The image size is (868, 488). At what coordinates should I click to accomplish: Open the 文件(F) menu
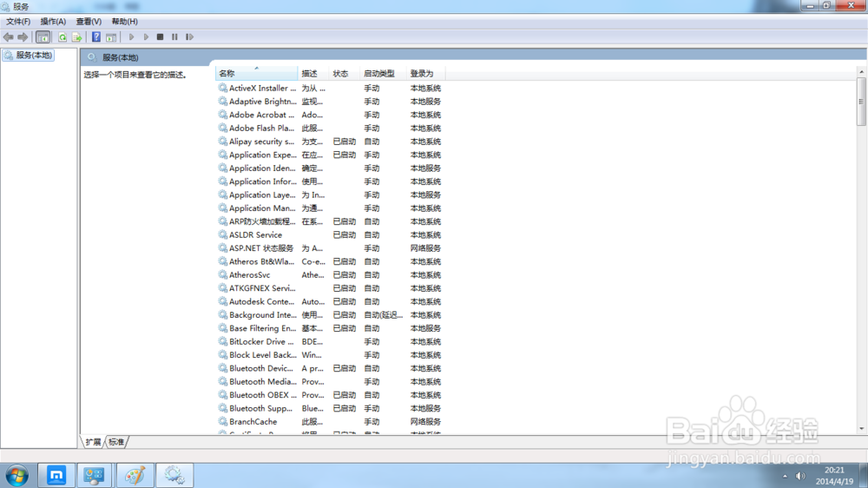coord(18,22)
